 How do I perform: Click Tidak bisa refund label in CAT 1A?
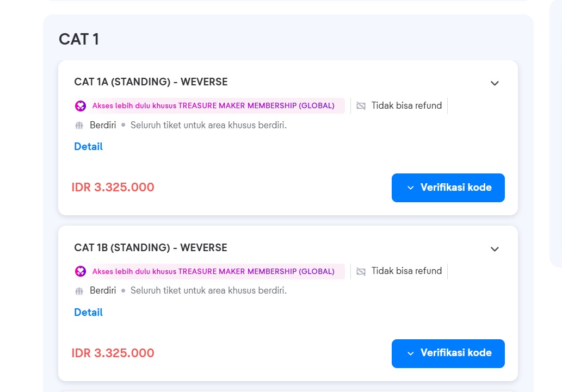pos(406,105)
